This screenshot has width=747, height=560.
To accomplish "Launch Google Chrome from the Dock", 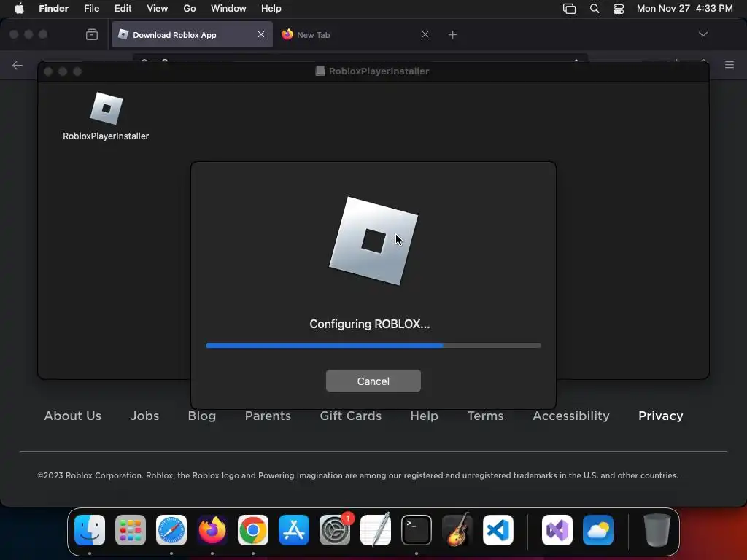I will coord(253,530).
